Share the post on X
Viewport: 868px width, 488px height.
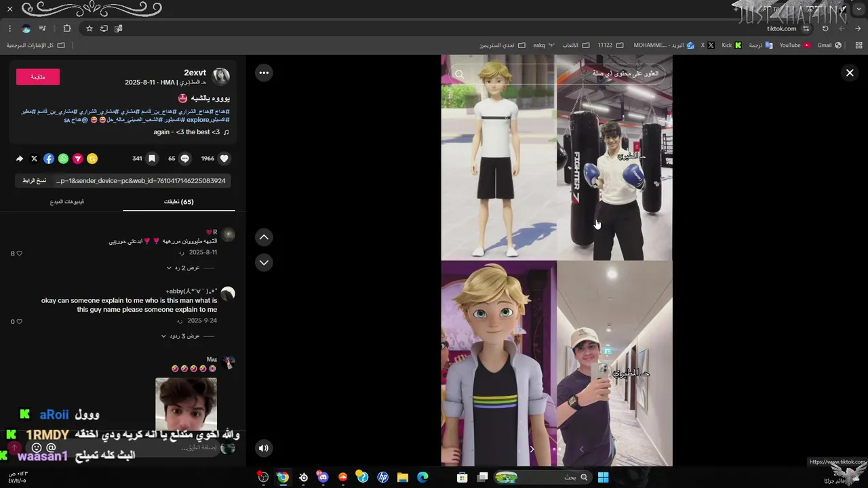35,159
